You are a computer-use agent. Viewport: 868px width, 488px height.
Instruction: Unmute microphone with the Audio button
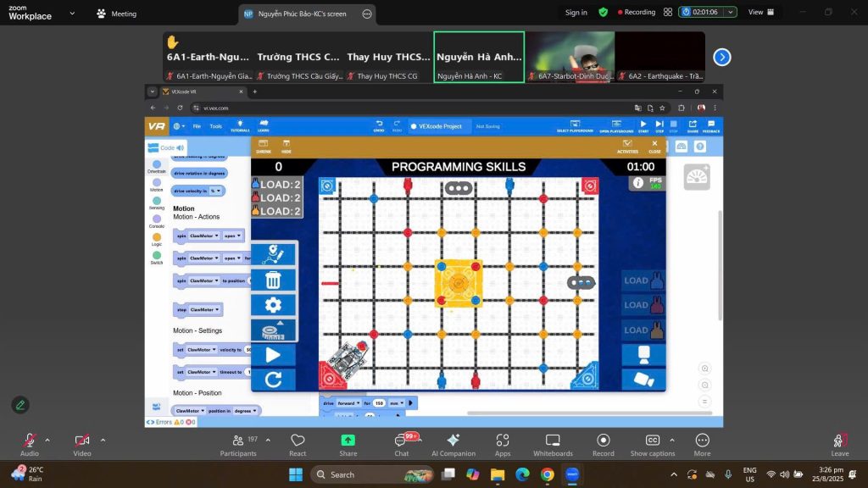[x=30, y=445]
